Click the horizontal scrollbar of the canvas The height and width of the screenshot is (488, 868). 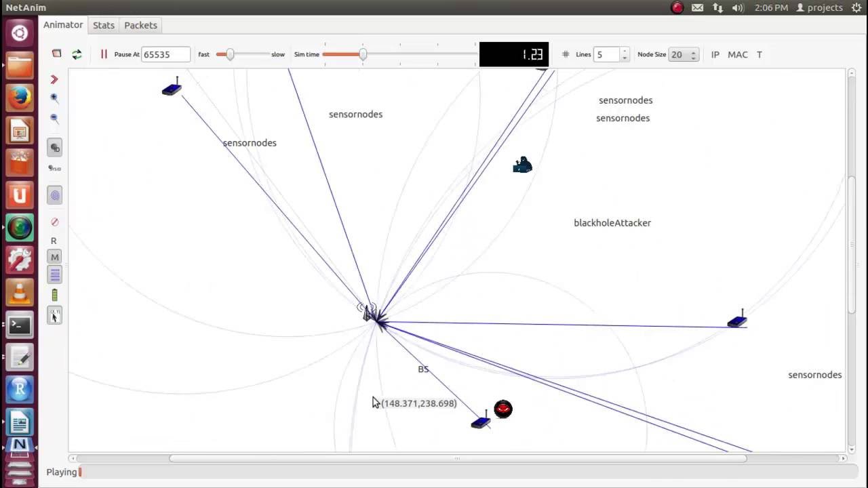(x=458, y=458)
